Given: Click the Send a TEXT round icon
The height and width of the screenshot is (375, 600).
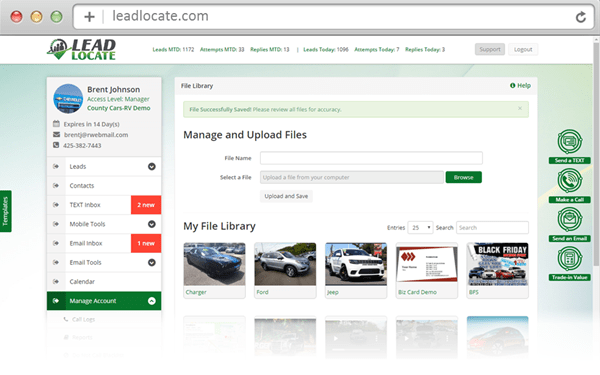Looking at the screenshot, I should (x=569, y=142).
